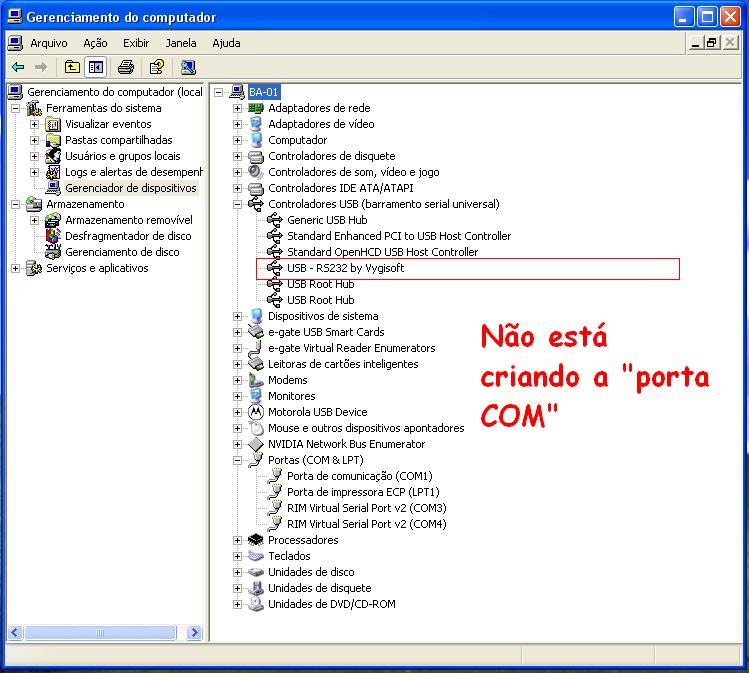Click the left pane scroll left arrow
The height and width of the screenshot is (673, 749).
pyautogui.click(x=15, y=633)
